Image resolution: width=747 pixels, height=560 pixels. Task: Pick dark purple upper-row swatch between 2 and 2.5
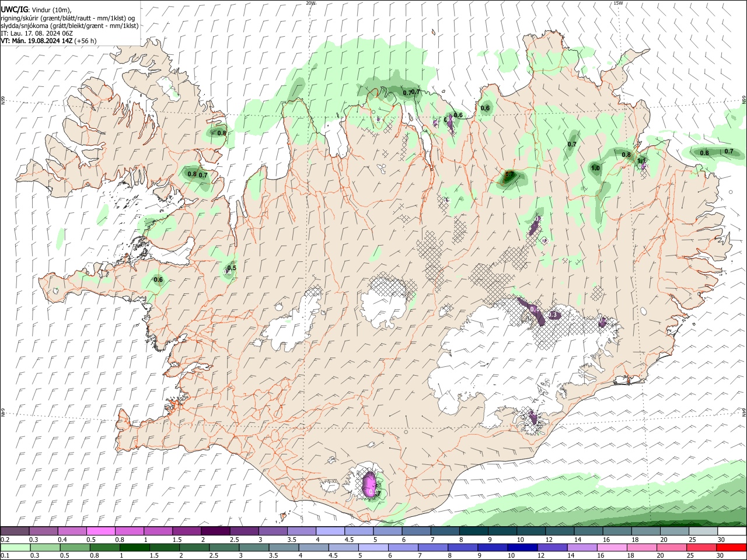pos(215,531)
